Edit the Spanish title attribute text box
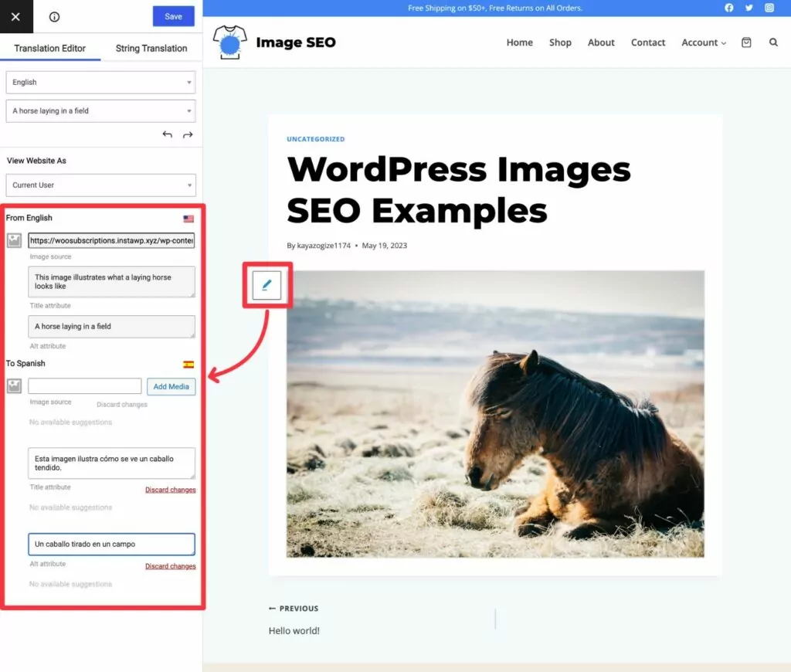This screenshot has height=672, width=791. (111, 463)
